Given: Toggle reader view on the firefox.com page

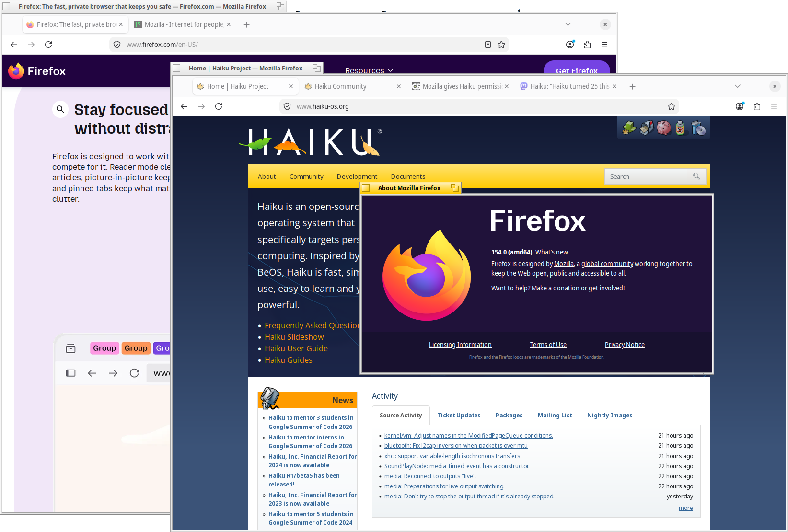Looking at the screenshot, I should pyautogui.click(x=488, y=45).
